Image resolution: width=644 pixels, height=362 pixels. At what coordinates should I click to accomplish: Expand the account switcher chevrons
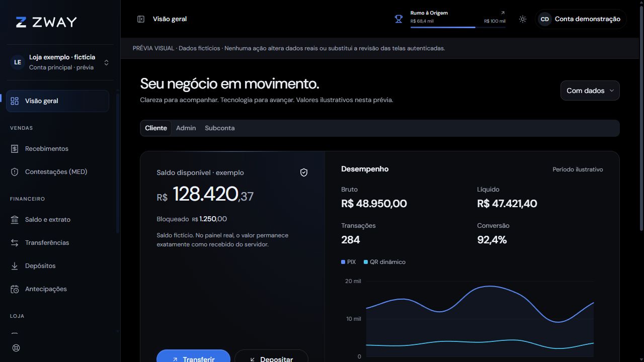[106, 62]
